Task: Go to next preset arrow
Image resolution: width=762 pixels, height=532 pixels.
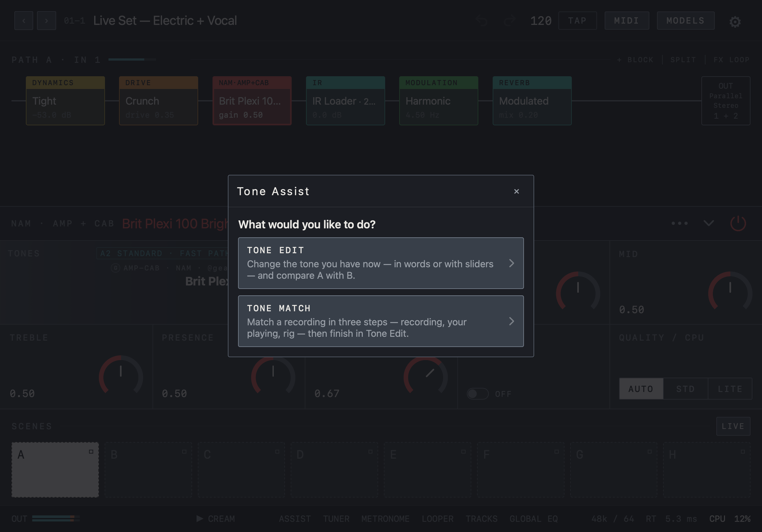Action: point(47,20)
